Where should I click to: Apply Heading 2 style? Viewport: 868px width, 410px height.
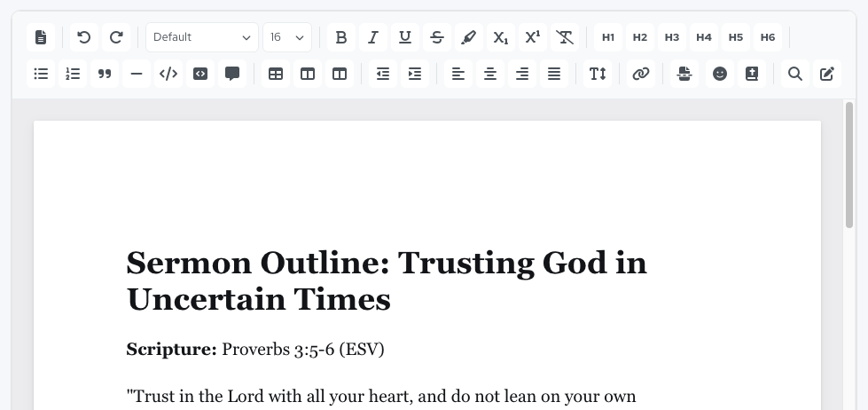point(640,37)
